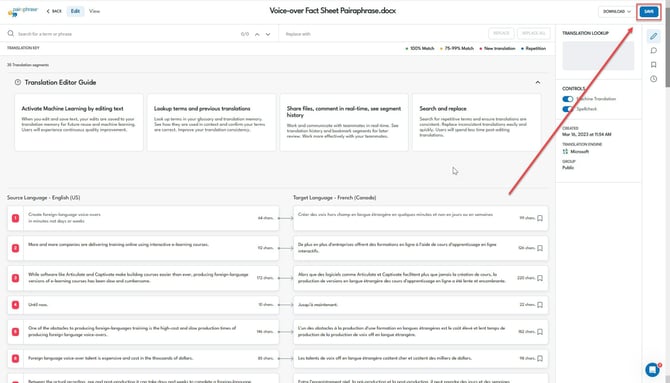This screenshot has width=670, height=383.
Task: Bookmark segment 3 French translation
Action: 540,278
